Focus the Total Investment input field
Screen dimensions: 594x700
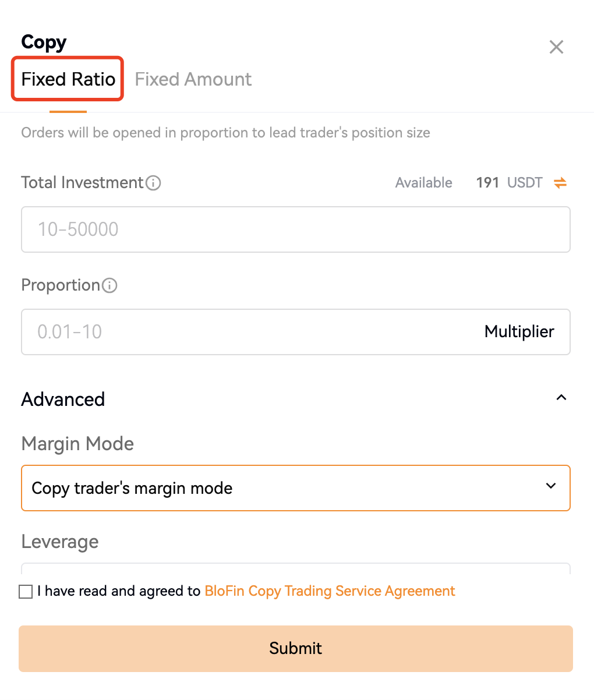(x=295, y=229)
